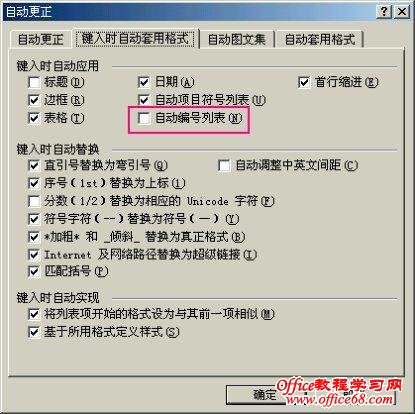The image size is (415, 414).
Task: Switch to the 自动更正 tab
Action: coord(40,39)
